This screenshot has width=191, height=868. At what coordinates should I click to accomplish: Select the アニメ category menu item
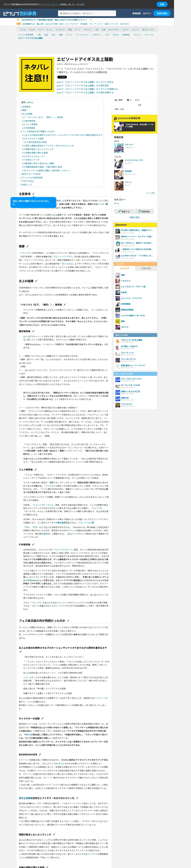pos(23,30)
